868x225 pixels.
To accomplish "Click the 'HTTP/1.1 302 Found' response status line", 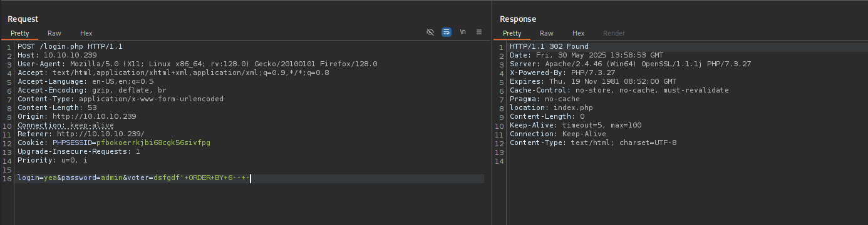I will point(549,47).
